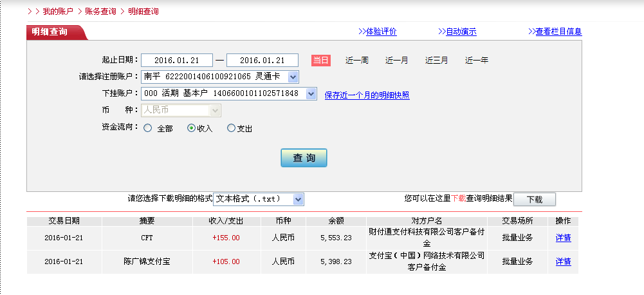This screenshot has height=295, width=644.
Task: Select the 支出 radio button
Action: (x=232, y=128)
